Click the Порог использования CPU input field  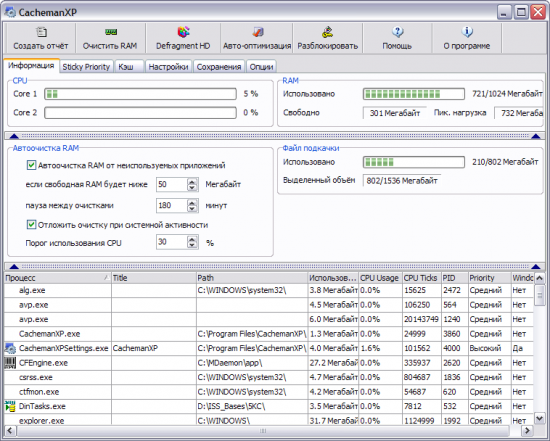[172, 242]
